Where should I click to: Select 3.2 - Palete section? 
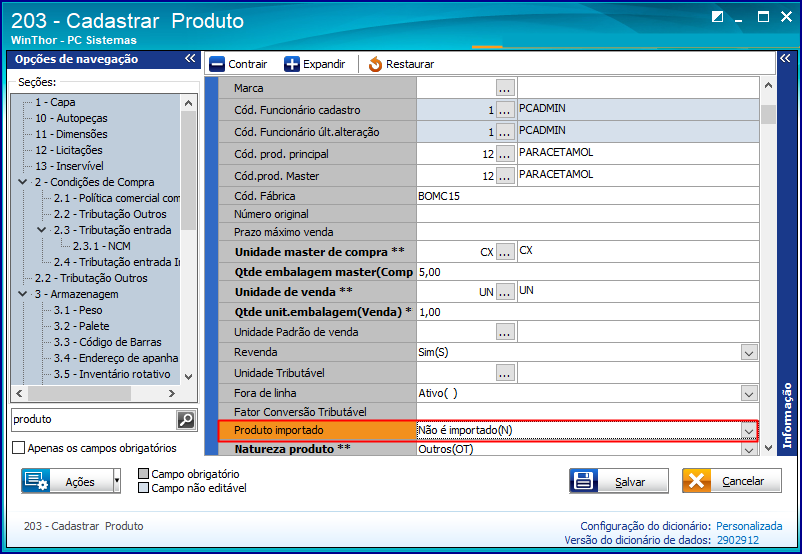coord(81,326)
